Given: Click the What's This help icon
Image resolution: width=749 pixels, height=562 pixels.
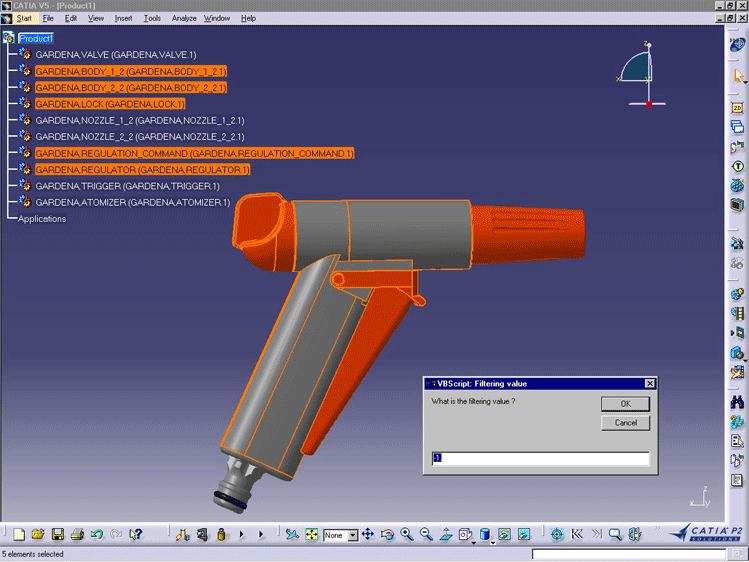Looking at the screenshot, I should pyautogui.click(x=136, y=535).
